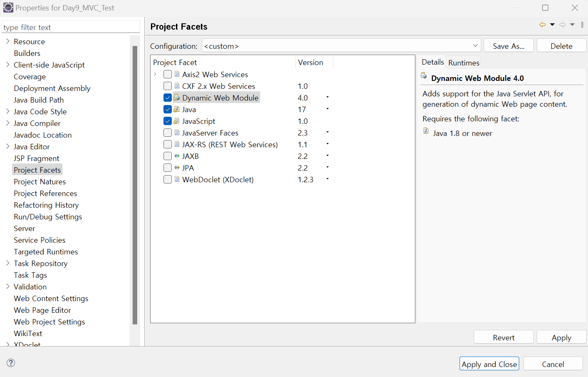This screenshot has width=588, height=377.
Task: Click the Revert button
Action: tap(503, 337)
